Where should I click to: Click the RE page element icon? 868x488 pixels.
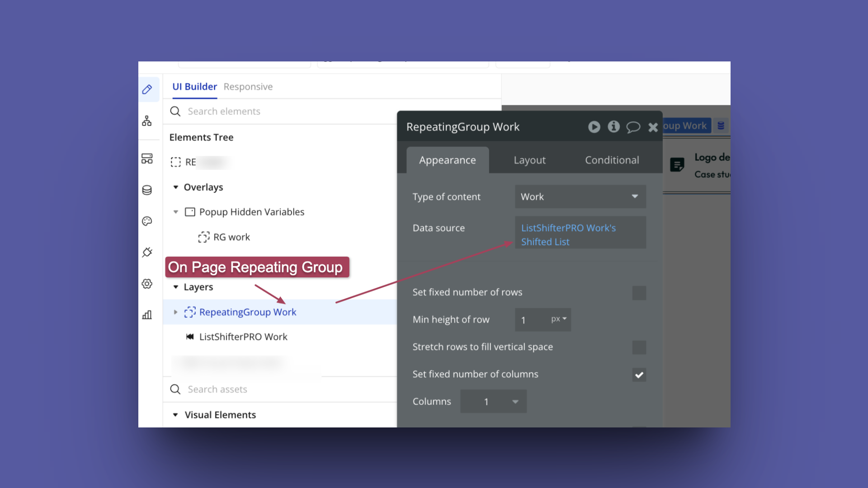tap(175, 162)
